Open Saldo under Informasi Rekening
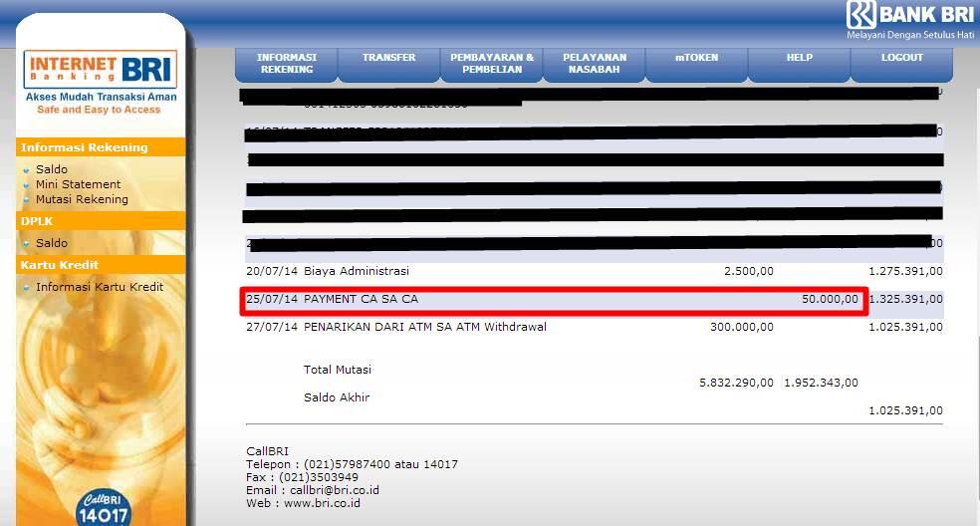980x526 pixels. click(51, 169)
